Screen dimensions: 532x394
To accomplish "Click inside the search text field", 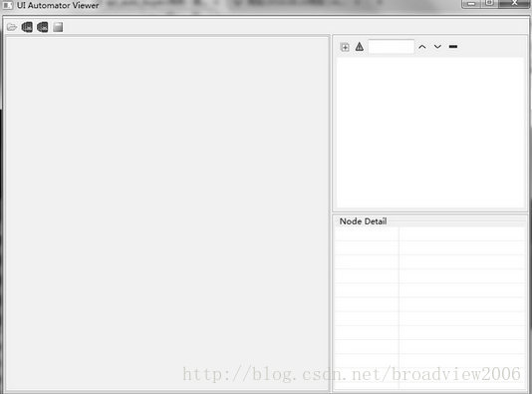I will click(x=392, y=47).
